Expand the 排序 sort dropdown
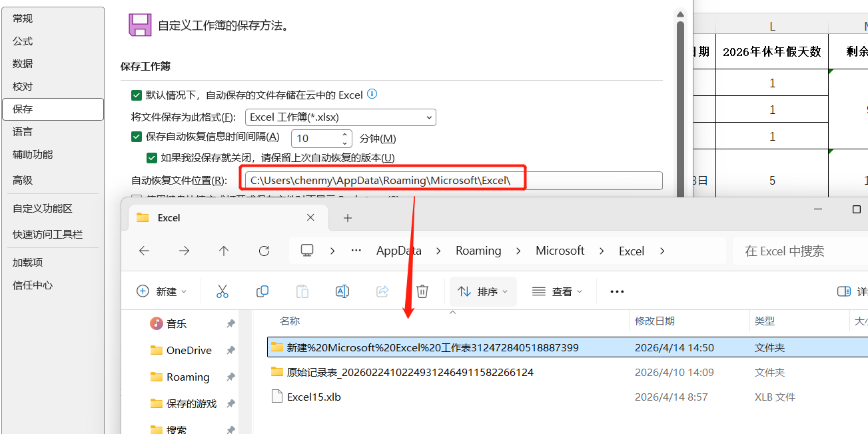 [x=483, y=291]
